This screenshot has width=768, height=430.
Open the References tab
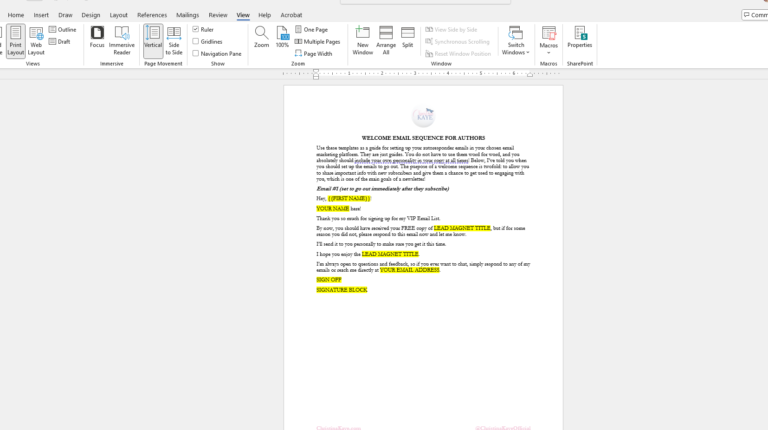point(152,15)
